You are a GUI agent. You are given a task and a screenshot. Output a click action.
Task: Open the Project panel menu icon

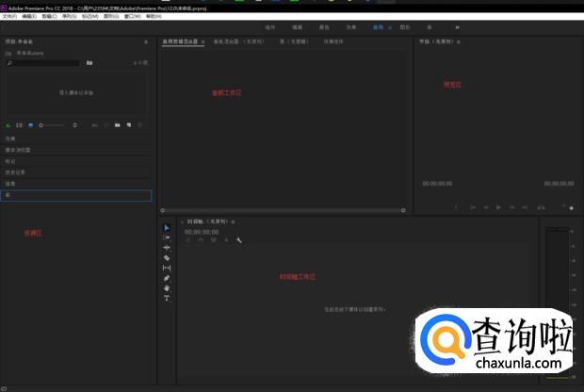click(146, 41)
